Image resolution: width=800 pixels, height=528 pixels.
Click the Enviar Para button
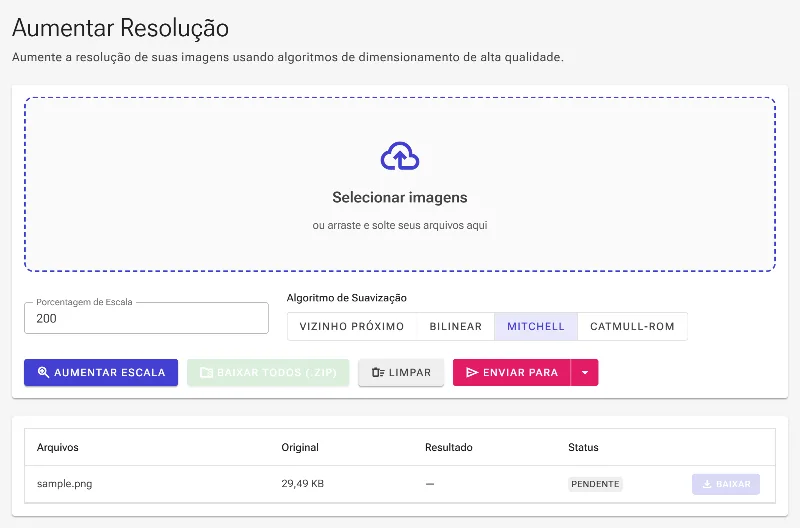click(512, 372)
